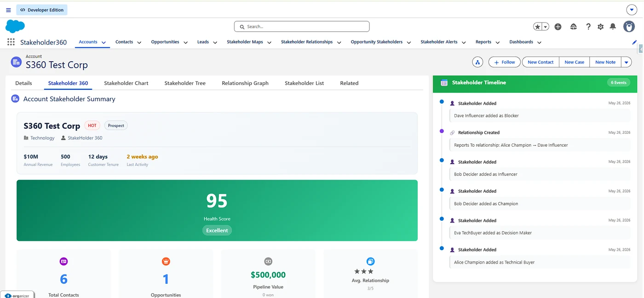
Task: Open the Help question mark icon
Action: tap(588, 27)
